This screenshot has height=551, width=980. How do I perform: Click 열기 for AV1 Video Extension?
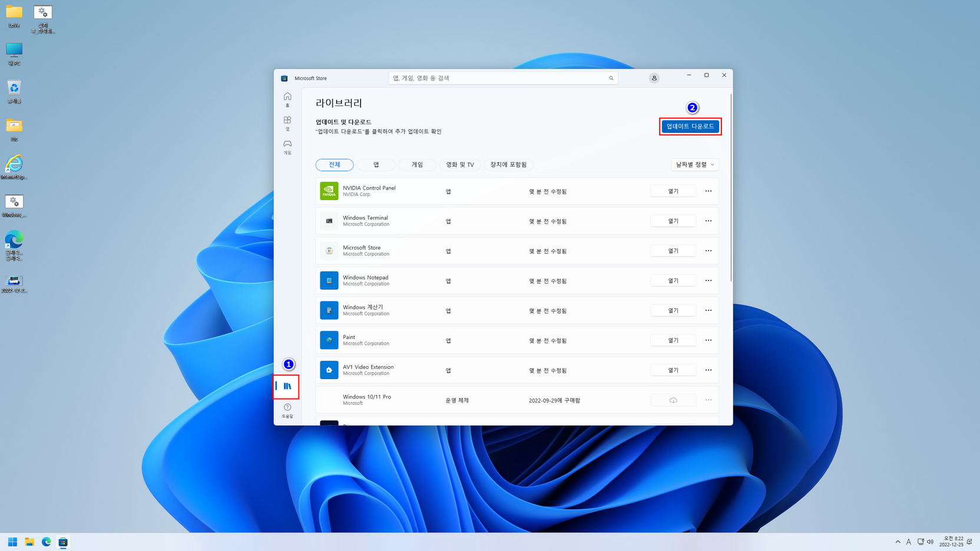pos(673,370)
